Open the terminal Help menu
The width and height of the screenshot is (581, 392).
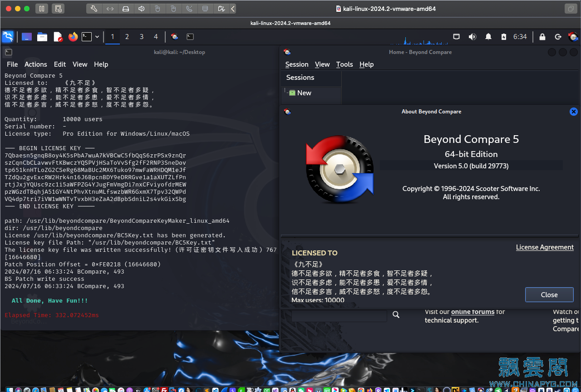pos(101,64)
